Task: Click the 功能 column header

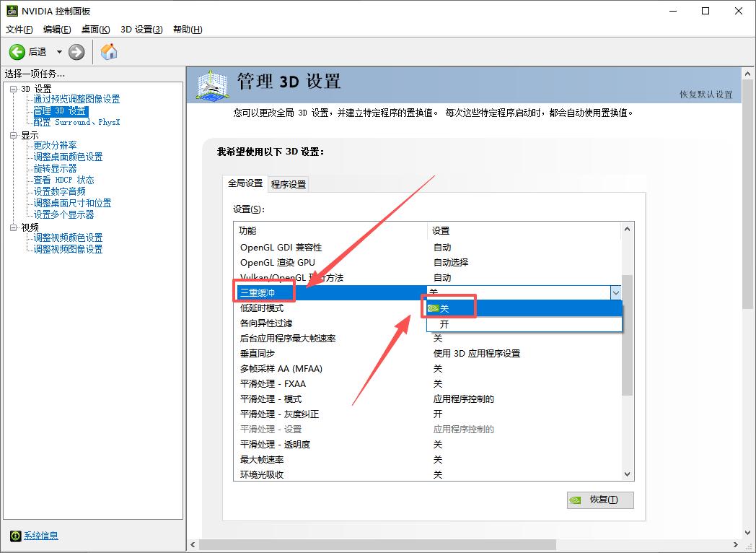Action: tap(330, 231)
